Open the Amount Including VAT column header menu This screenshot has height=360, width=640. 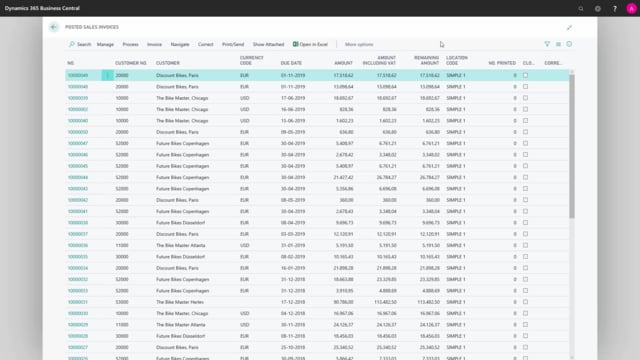[379, 60]
